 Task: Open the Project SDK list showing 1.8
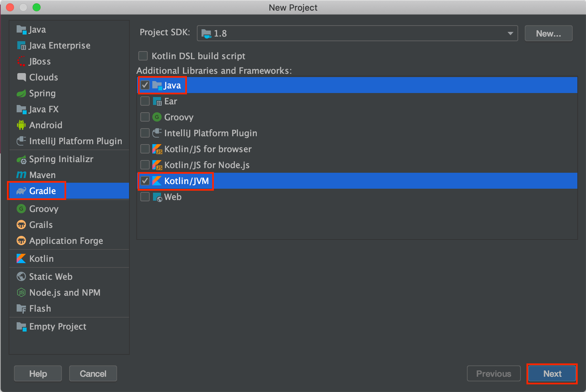pos(333,33)
